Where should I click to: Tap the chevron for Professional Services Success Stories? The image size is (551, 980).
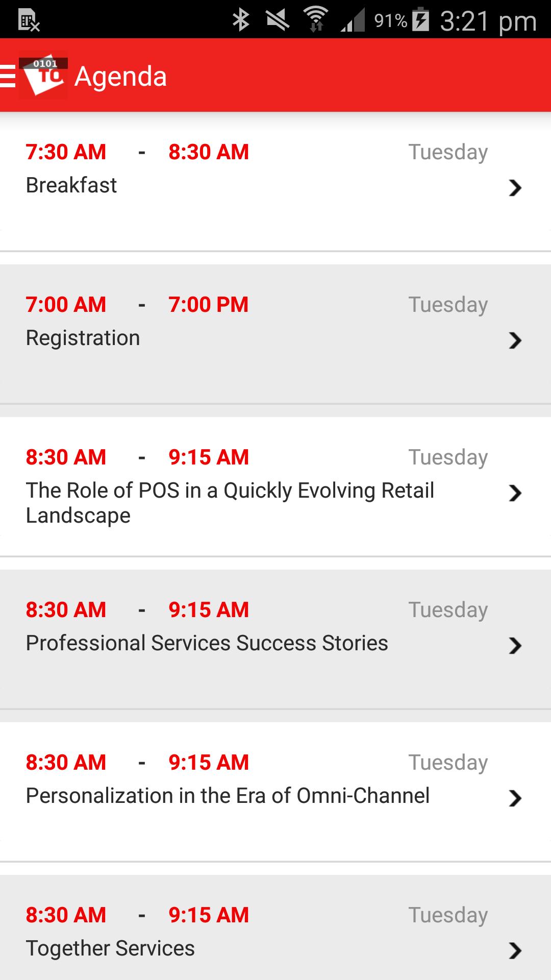click(x=515, y=646)
